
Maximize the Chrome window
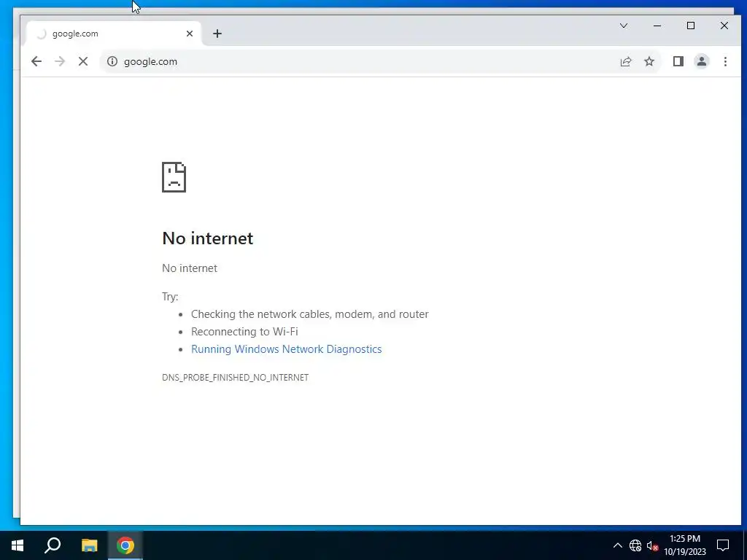pyautogui.click(x=691, y=26)
